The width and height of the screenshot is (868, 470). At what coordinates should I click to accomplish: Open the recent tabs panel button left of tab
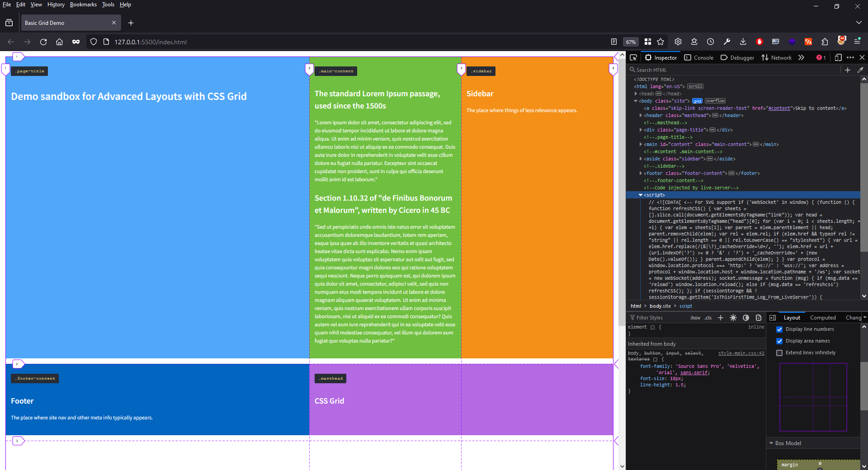[9, 23]
